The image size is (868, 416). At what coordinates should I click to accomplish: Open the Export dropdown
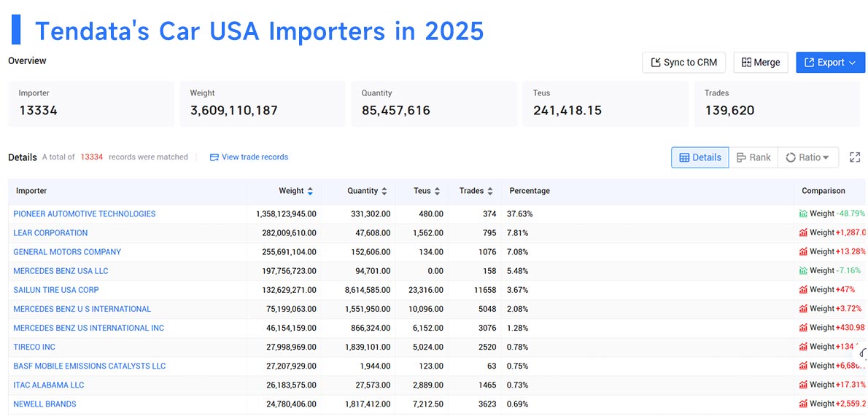tap(830, 63)
